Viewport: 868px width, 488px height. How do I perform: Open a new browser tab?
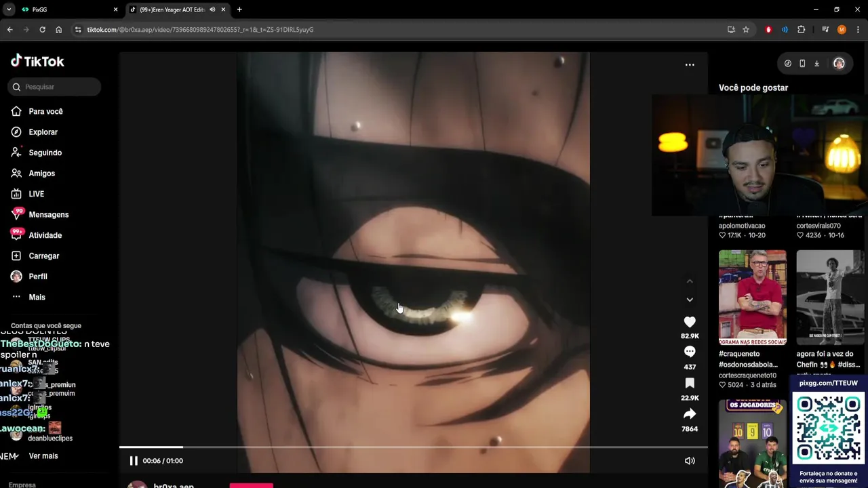[239, 9]
